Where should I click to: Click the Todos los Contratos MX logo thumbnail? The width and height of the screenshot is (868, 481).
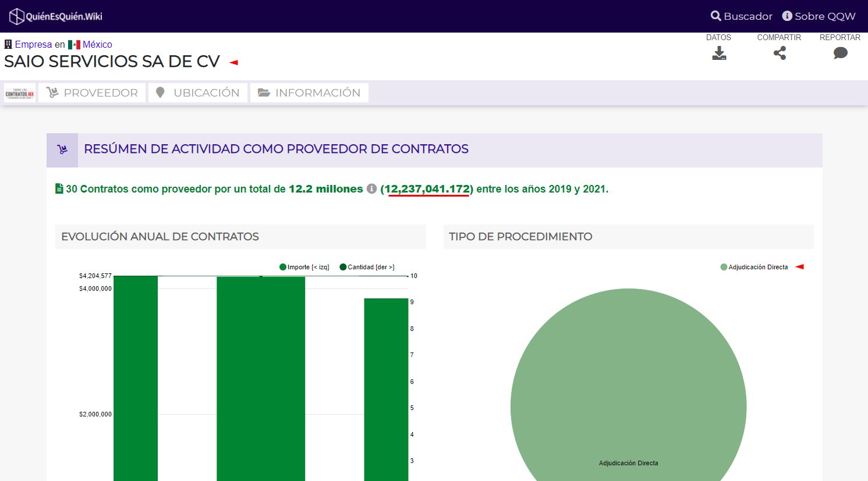20,93
